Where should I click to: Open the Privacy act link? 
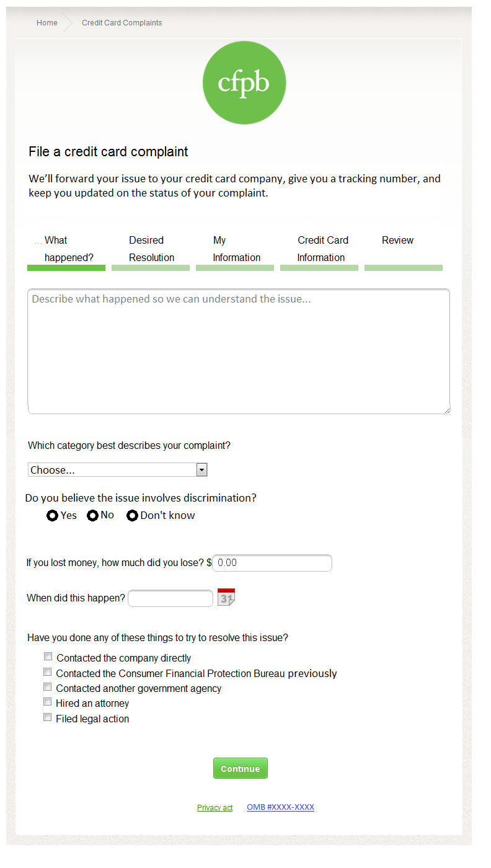[215, 808]
